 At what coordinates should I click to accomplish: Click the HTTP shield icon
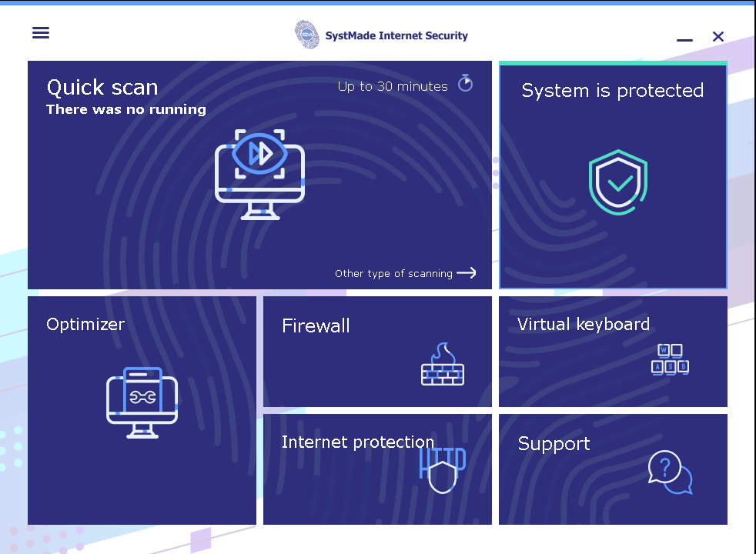pos(442,470)
